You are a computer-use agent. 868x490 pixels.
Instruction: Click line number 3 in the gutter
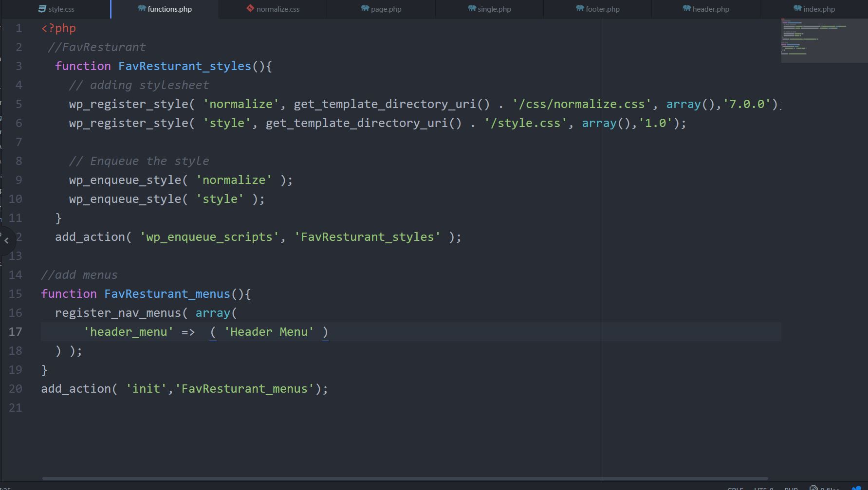[x=18, y=66]
